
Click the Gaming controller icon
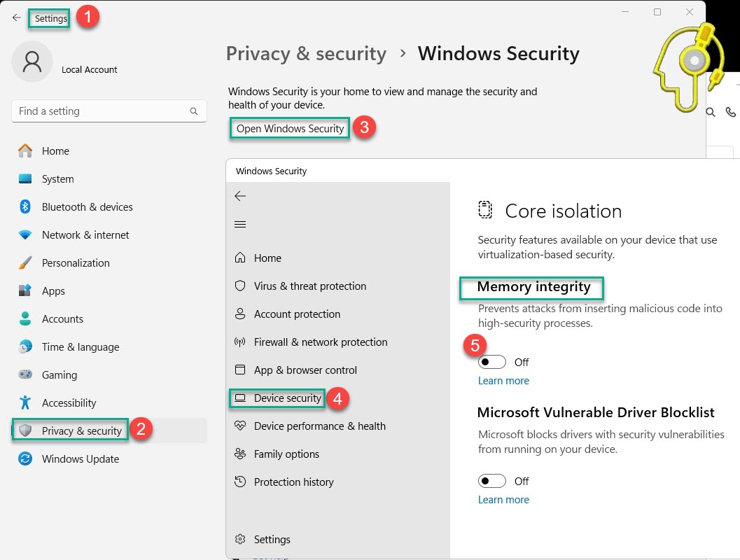(25, 374)
